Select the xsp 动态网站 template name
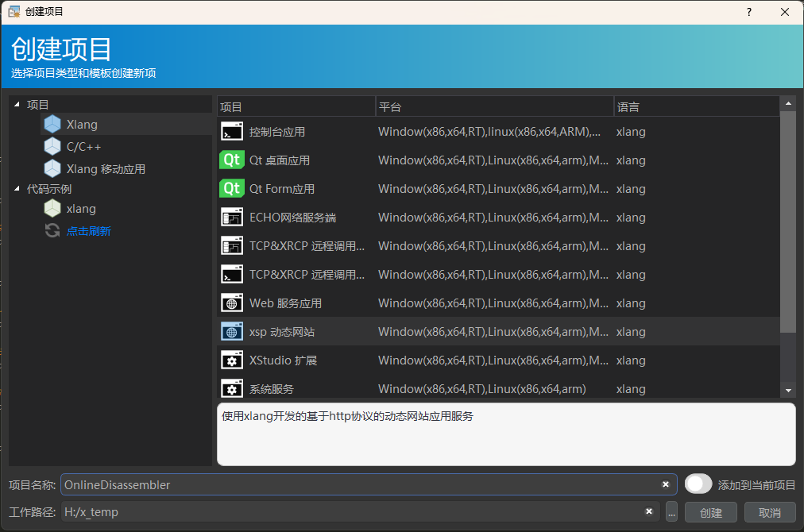804x532 pixels. pyautogui.click(x=282, y=332)
